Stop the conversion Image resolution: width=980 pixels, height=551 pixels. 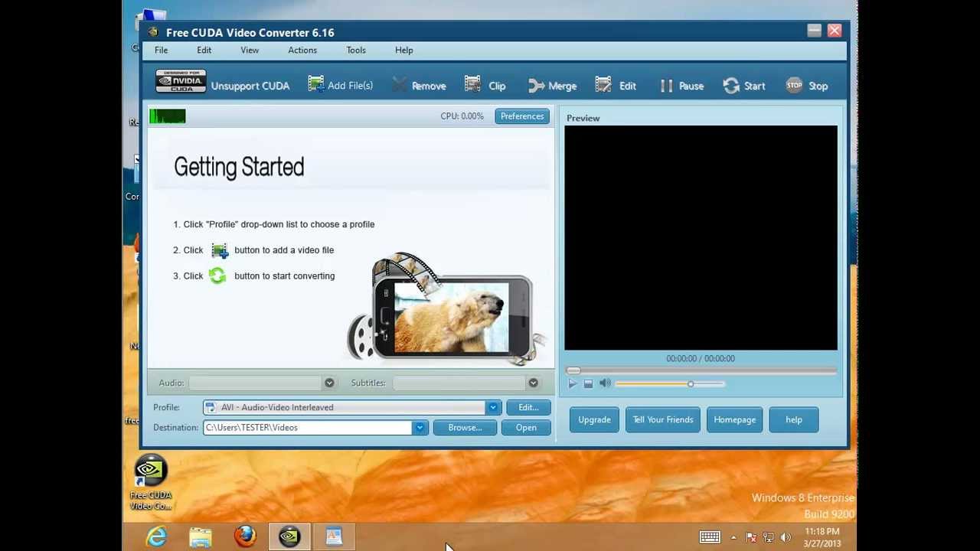click(807, 86)
